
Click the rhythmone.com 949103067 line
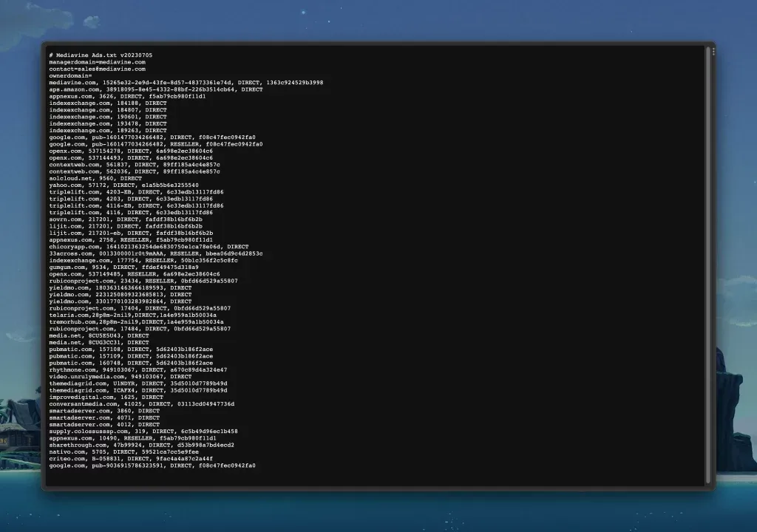138,369
